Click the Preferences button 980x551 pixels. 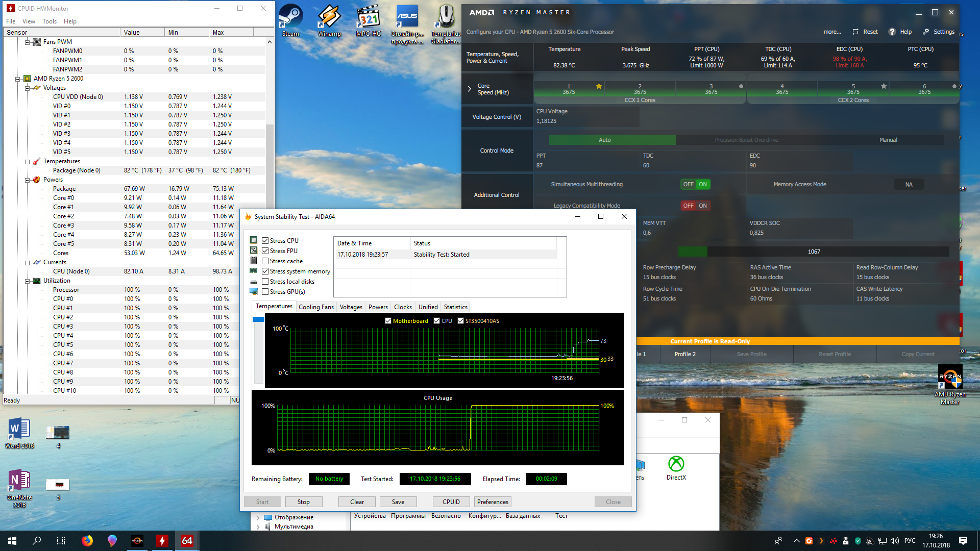(x=493, y=502)
